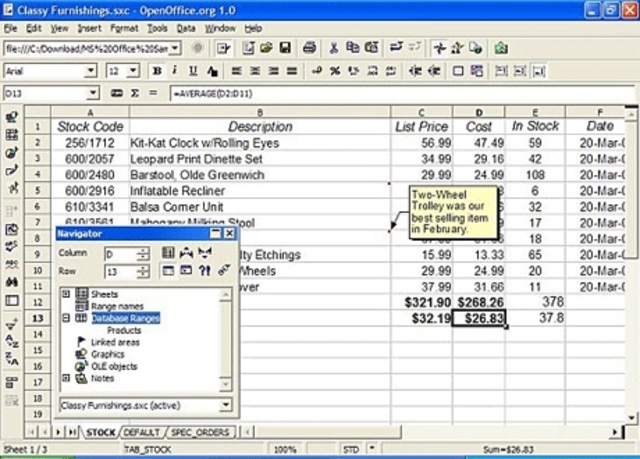Click the Borders icon
This screenshot has height=459, width=640.
458,71
